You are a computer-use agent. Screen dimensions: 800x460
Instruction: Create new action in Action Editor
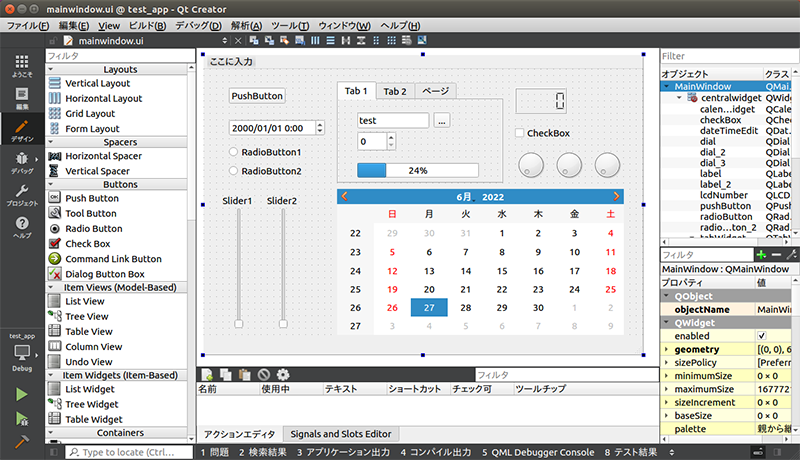pyautogui.click(x=207, y=375)
